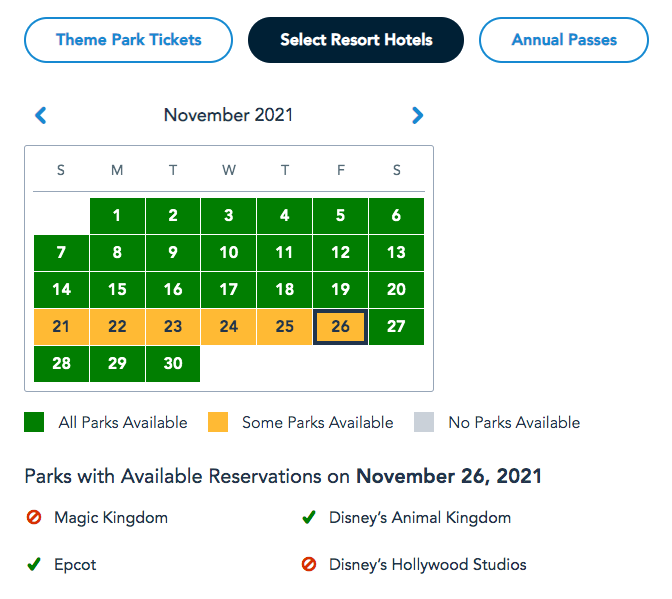Select November 30 on the calendar

point(173,363)
